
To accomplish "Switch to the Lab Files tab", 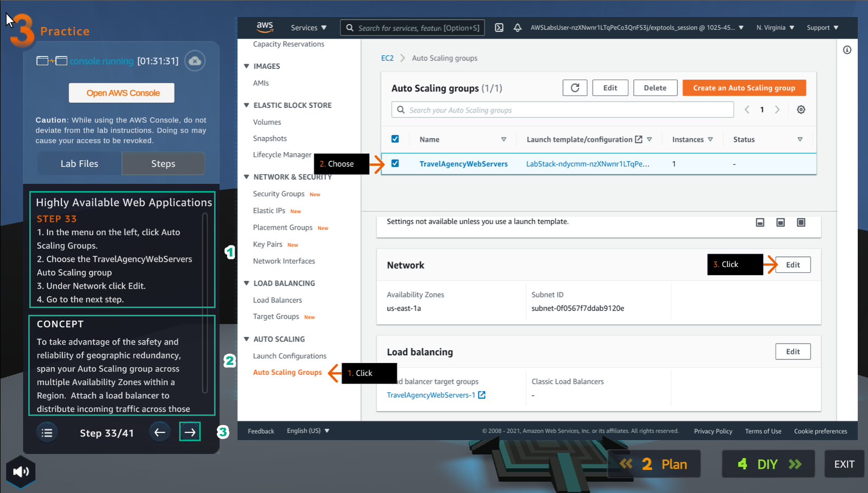I will [80, 163].
